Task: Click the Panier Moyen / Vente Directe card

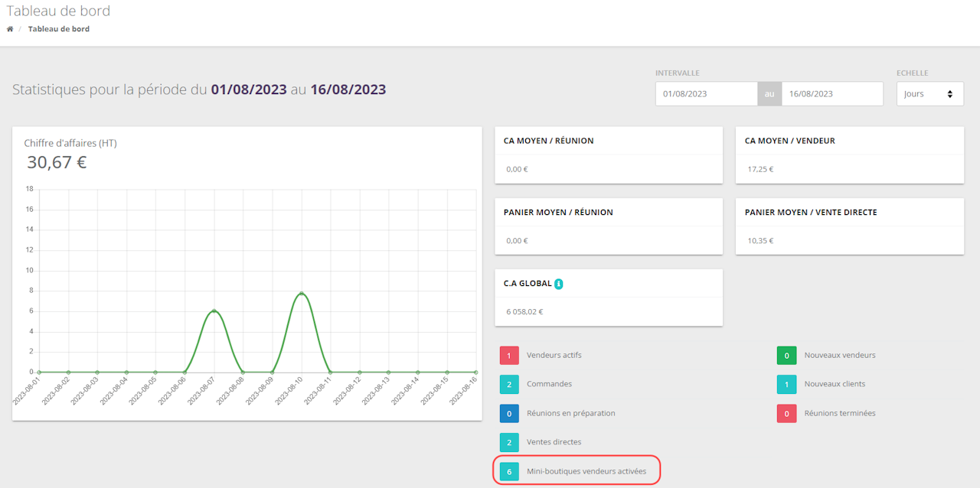Action: [x=849, y=226]
